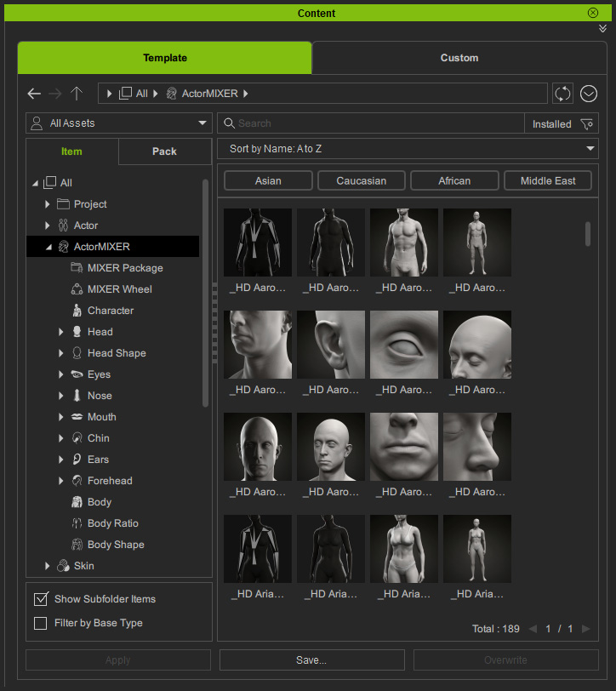Open the Installed filter icon
Screen dimensions: 616x691
point(587,124)
